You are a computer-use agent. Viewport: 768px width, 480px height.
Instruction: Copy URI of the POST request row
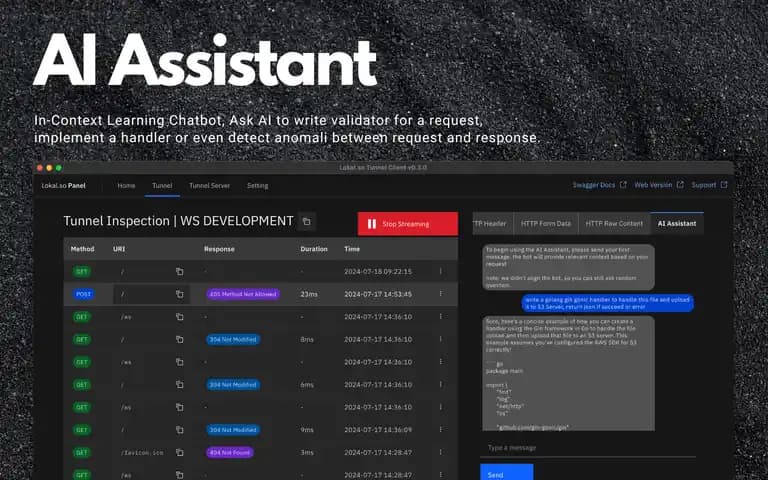[x=180, y=294]
